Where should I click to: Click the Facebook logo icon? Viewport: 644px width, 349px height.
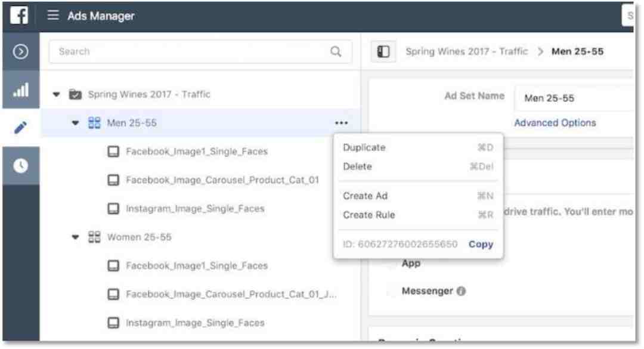(x=19, y=16)
